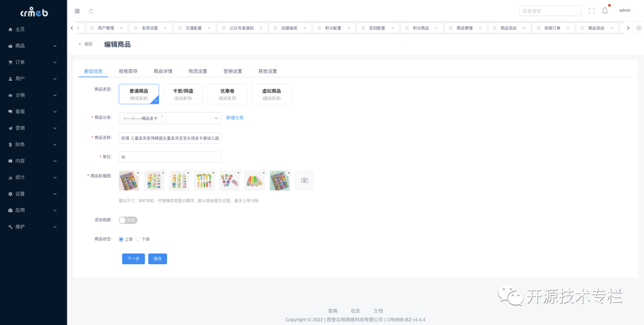Expand the 营销 sidebar menu chevron

pos(55,128)
